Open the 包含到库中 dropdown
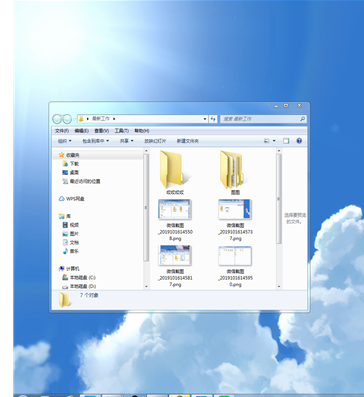The width and height of the screenshot is (364, 397). (96, 141)
